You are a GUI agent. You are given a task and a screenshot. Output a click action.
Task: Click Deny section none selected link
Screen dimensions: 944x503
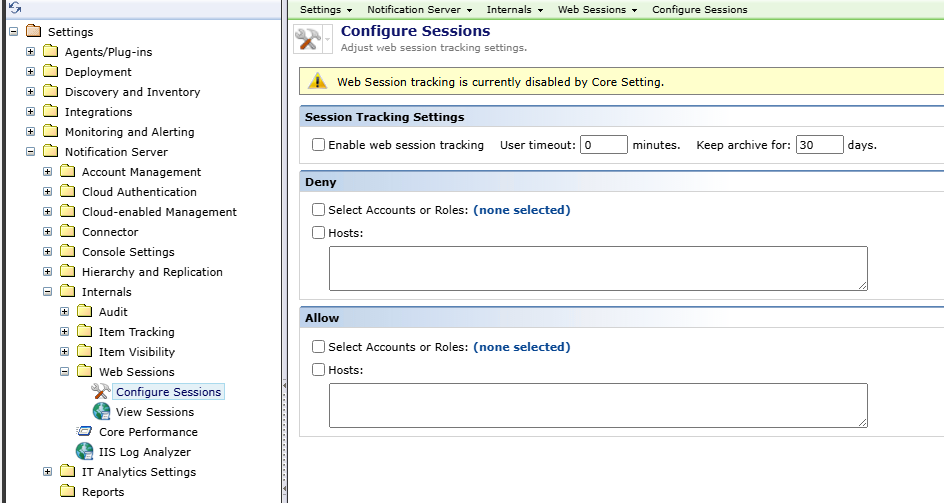pos(521,210)
